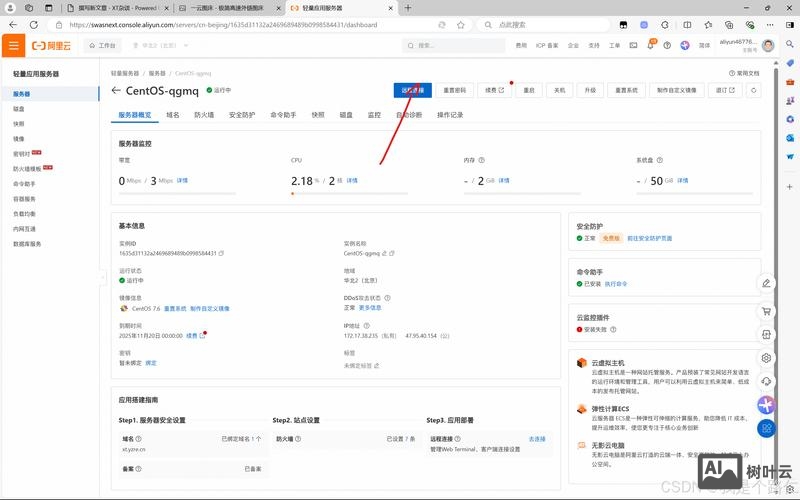This screenshot has width=800, height=500.
Task: Open the 工作台 workbench menu
Action: pyautogui.click(x=102, y=45)
